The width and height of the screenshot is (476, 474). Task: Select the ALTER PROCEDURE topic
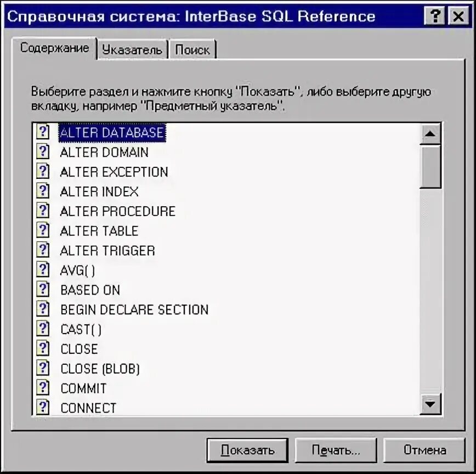click(x=118, y=211)
